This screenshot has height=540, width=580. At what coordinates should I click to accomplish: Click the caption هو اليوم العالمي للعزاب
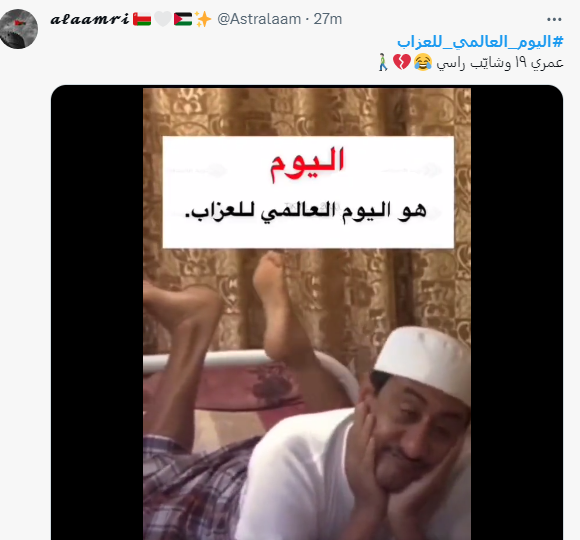click(x=305, y=212)
